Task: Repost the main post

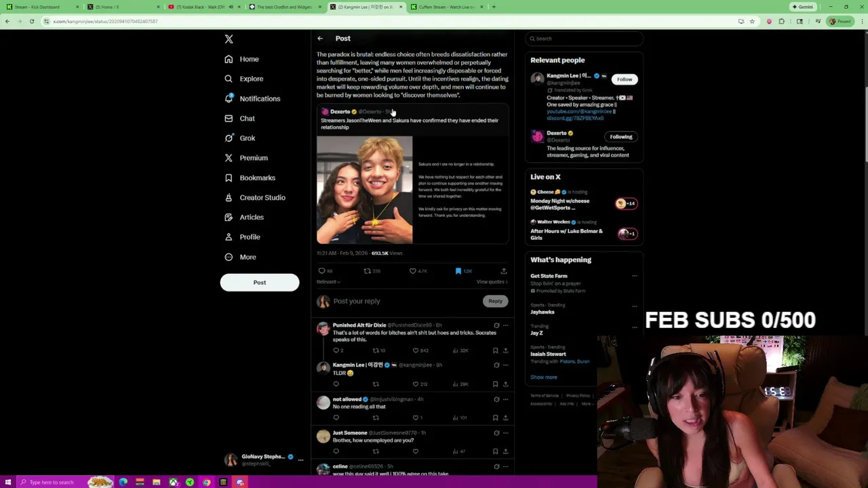Action: pyautogui.click(x=367, y=271)
